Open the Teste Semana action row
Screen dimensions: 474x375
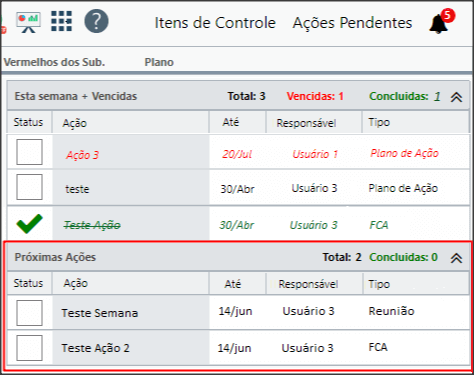point(238,313)
